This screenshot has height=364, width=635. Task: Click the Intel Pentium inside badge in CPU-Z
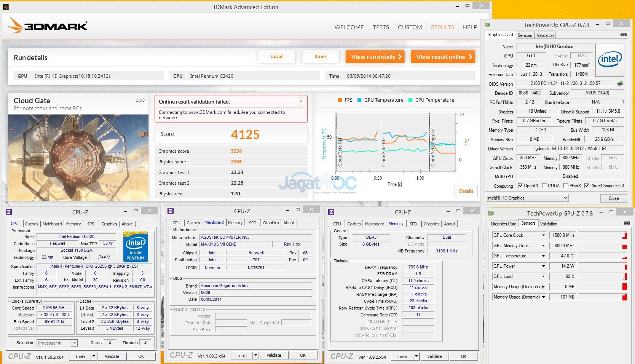pos(136,247)
